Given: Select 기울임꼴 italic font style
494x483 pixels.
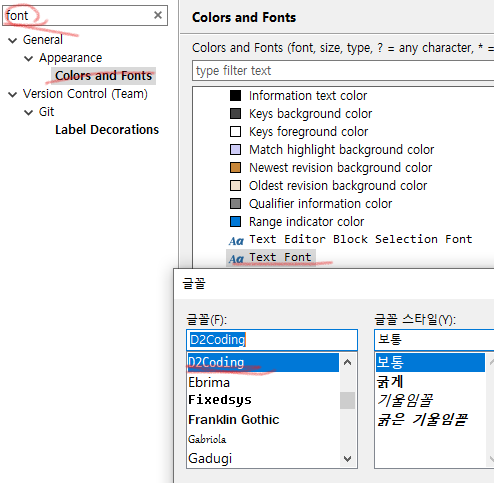Looking at the screenshot, I should [405, 400].
